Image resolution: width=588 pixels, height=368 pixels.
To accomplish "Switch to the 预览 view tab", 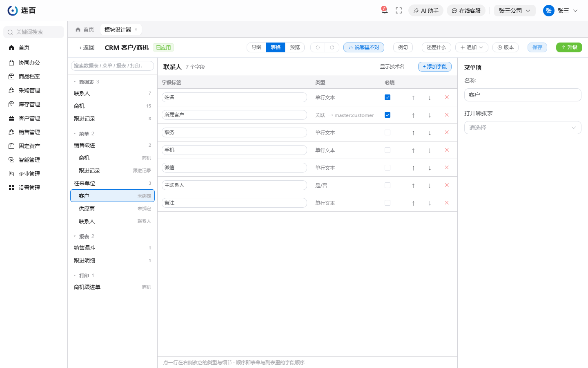I will (x=295, y=47).
